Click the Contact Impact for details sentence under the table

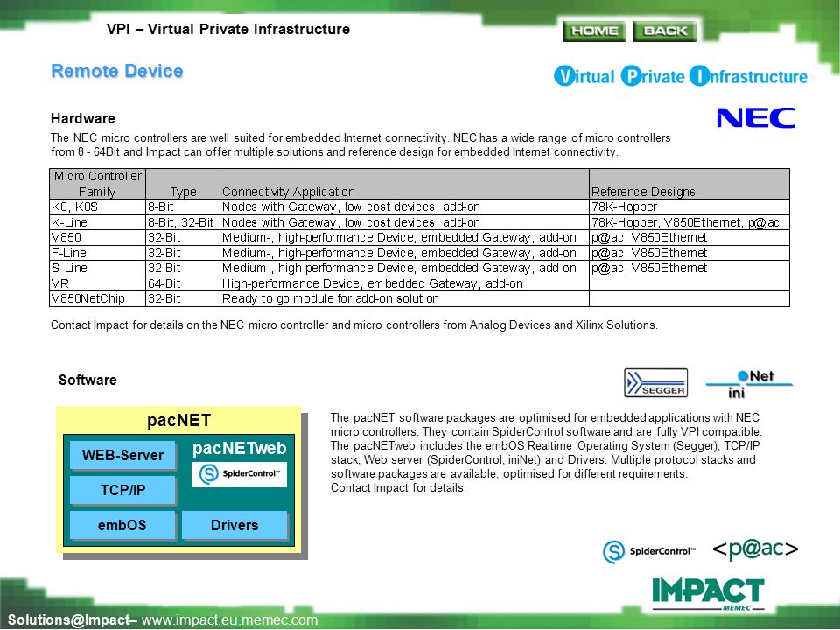pos(354,325)
